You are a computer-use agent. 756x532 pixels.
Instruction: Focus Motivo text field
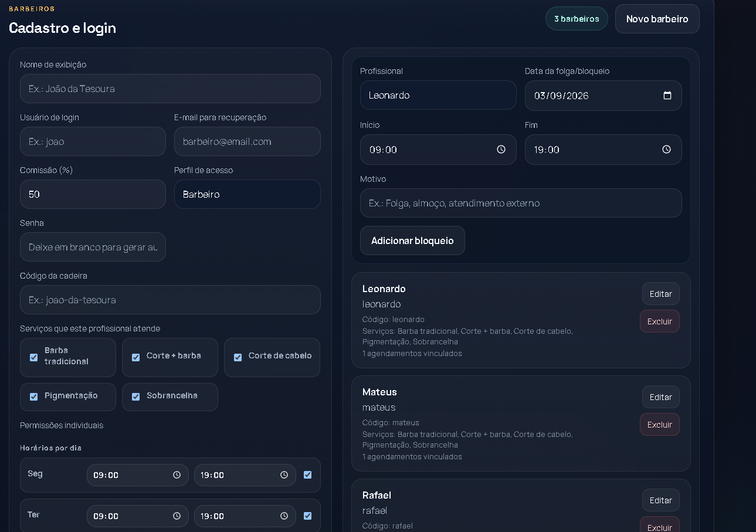(x=521, y=203)
